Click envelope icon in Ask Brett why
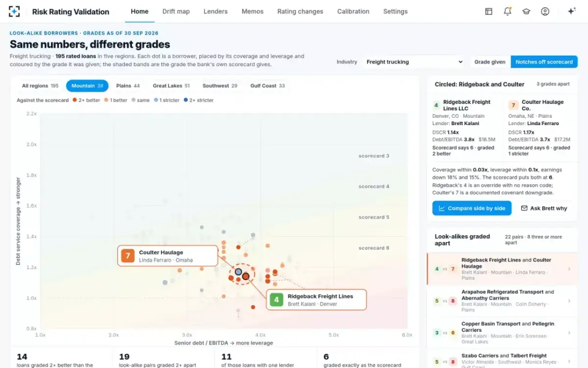 [x=524, y=208]
